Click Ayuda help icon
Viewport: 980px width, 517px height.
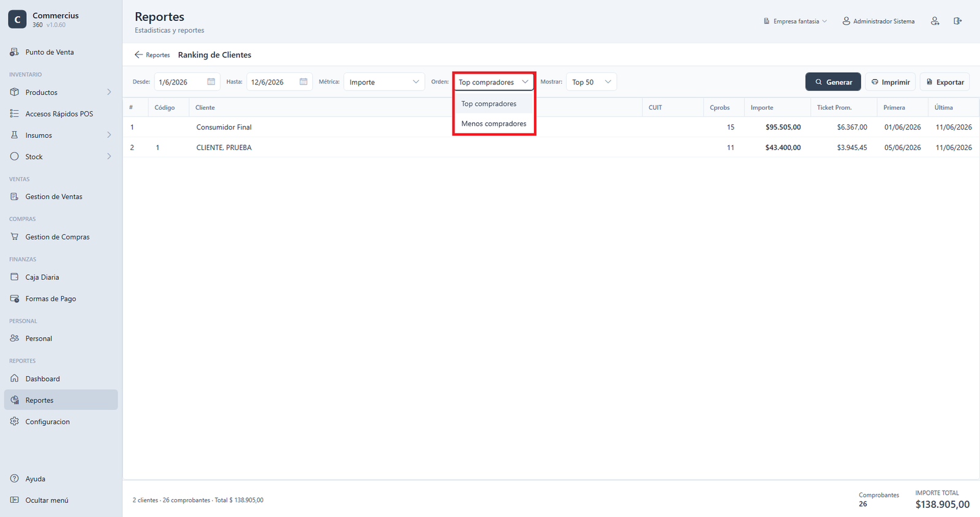[x=15, y=478]
